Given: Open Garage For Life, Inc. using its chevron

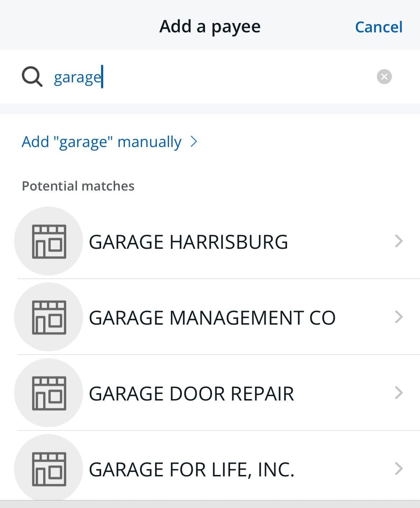Looking at the screenshot, I should pyautogui.click(x=398, y=469).
